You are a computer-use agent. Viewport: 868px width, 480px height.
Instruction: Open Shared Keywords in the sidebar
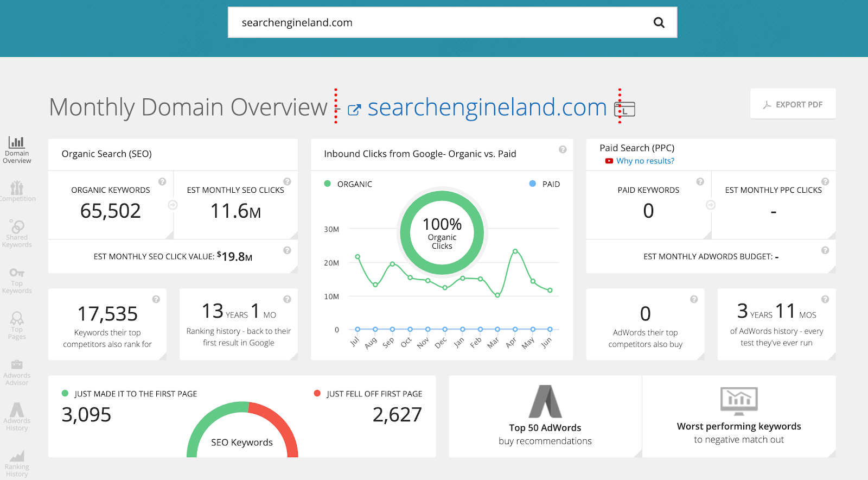(x=17, y=234)
